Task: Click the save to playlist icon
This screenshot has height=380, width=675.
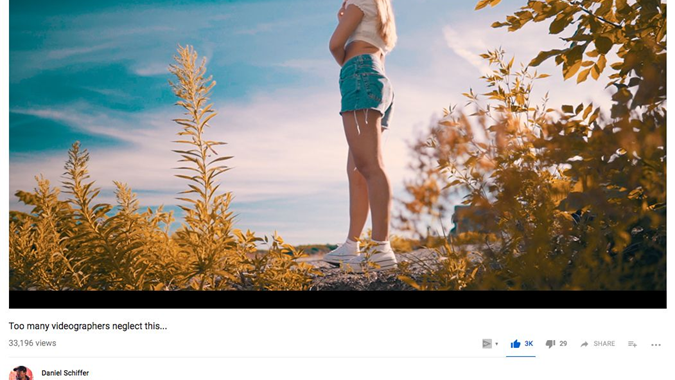Action: point(632,344)
